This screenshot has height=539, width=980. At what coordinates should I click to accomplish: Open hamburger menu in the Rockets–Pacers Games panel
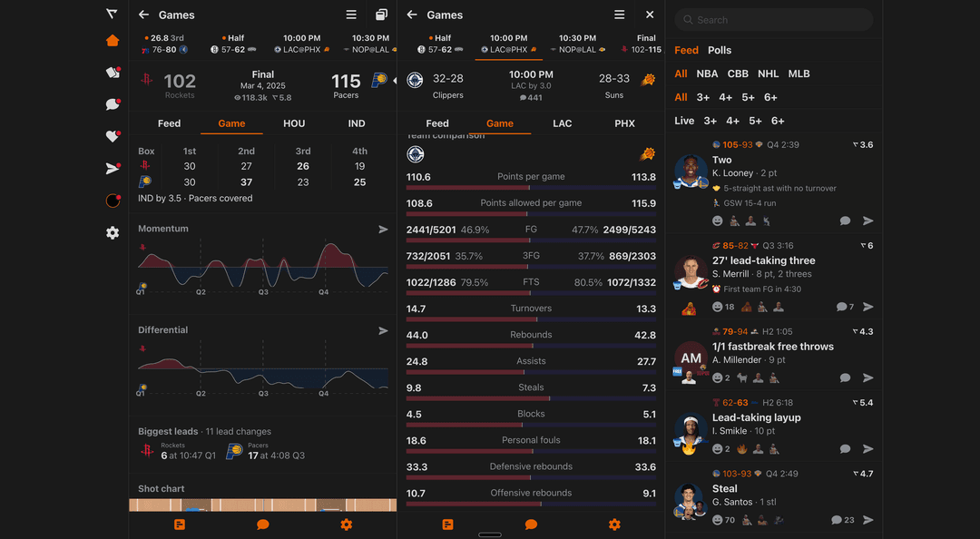click(351, 15)
